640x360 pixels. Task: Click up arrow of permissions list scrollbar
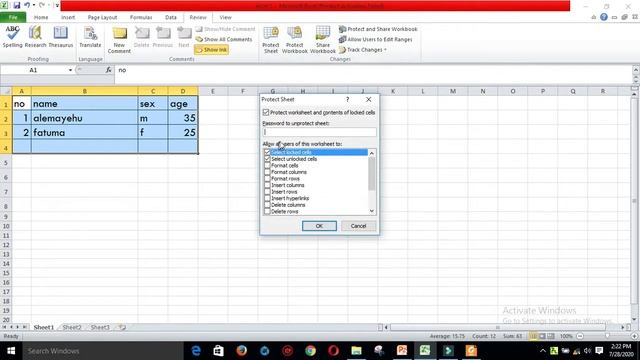click(x=371, y=153)
